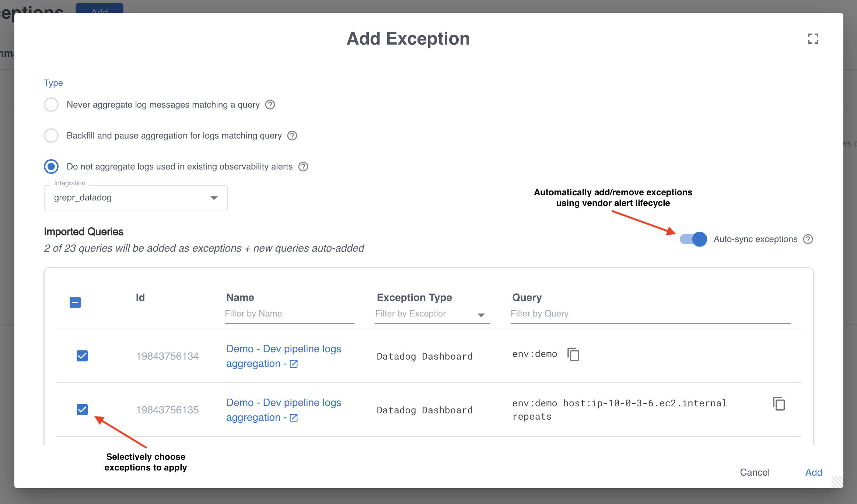Click Cancel to dismiss the dialog

click(755, 472)
